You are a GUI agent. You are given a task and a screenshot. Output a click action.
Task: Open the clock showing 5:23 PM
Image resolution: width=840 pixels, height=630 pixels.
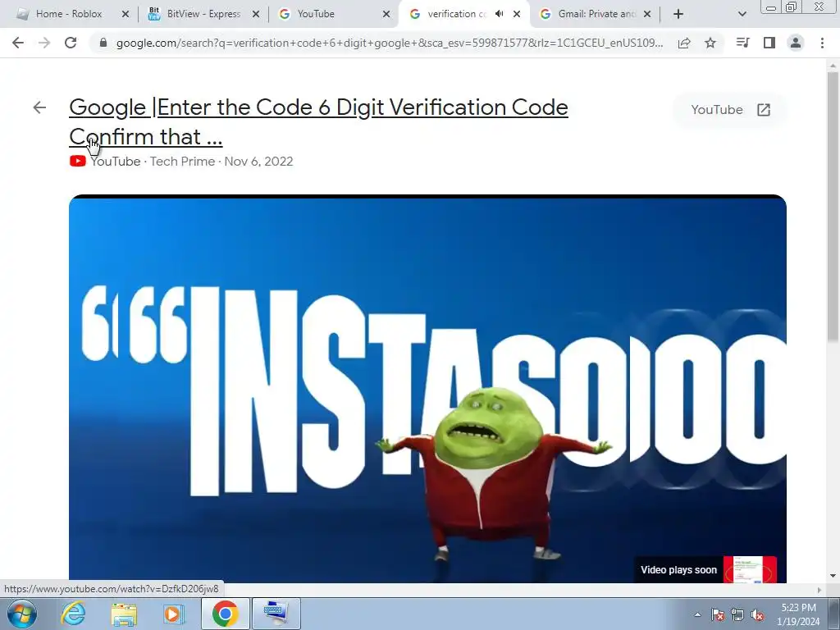point(798,614)
